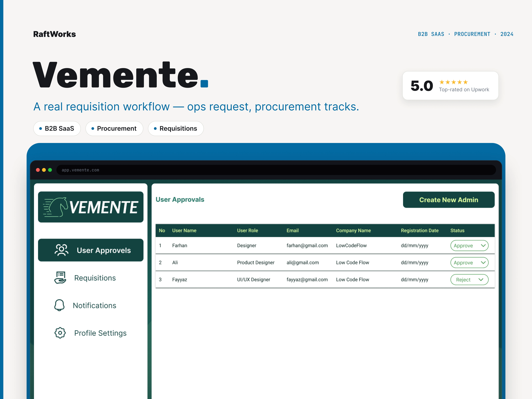Click the Procurement tag pill

point(114,128)
